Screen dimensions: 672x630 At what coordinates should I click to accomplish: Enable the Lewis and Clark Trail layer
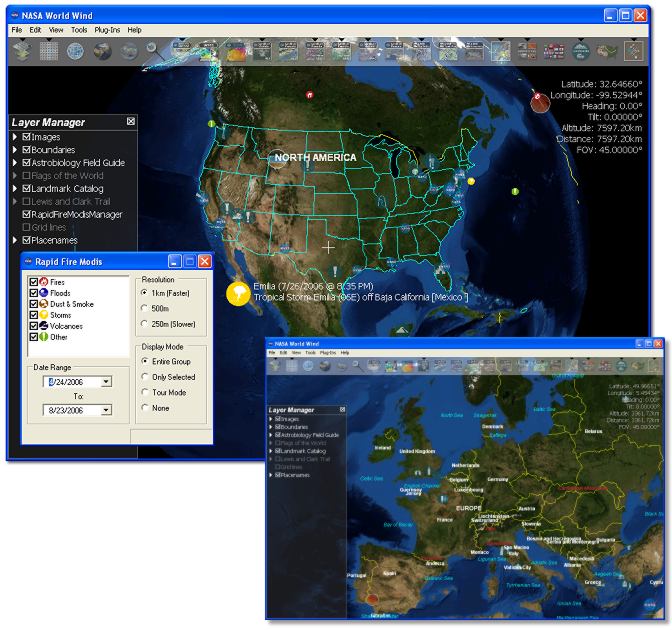click(x=27, y=201)
